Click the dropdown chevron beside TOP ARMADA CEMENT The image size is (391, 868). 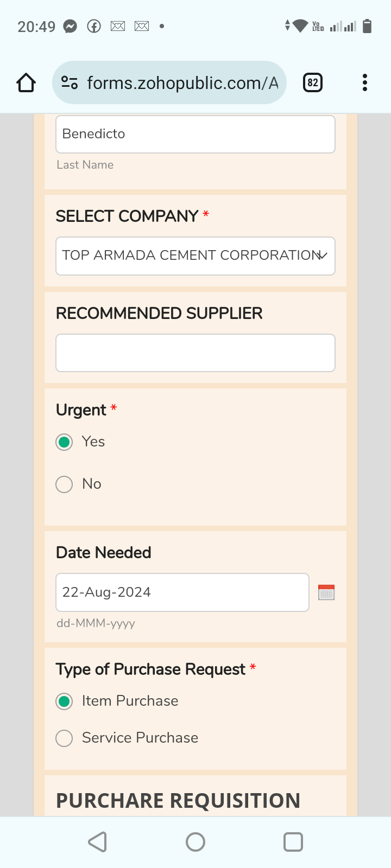(x=323, y=256)
